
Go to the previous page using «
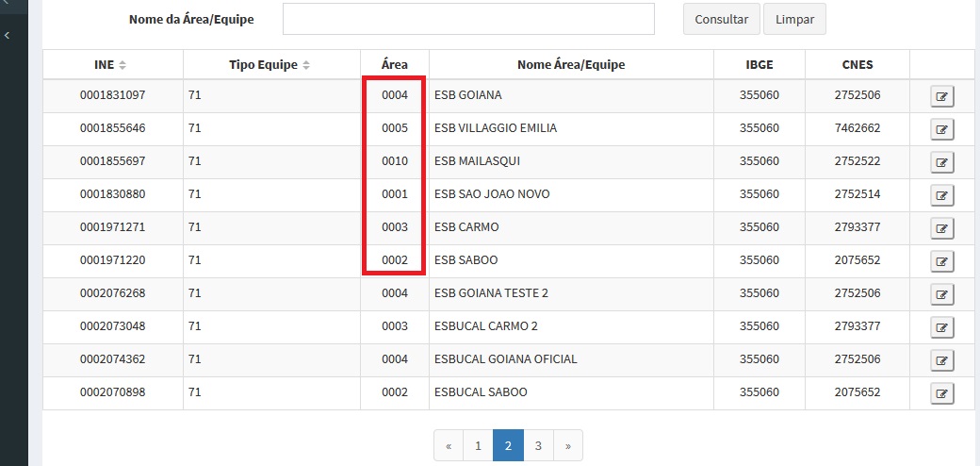coord(449,445)
